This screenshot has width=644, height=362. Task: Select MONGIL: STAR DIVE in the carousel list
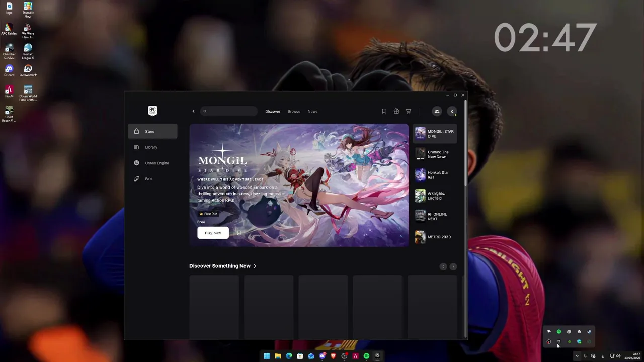(x=435, y=134)
